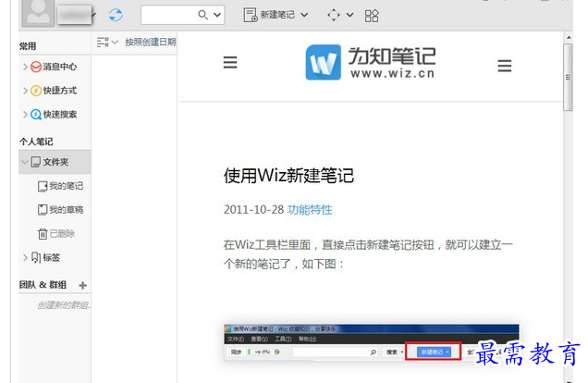The height and width of the screenshot is (383, 588).
Task: Click the user avatar icon
Action: pyautogui.click(x=38, y=12)
